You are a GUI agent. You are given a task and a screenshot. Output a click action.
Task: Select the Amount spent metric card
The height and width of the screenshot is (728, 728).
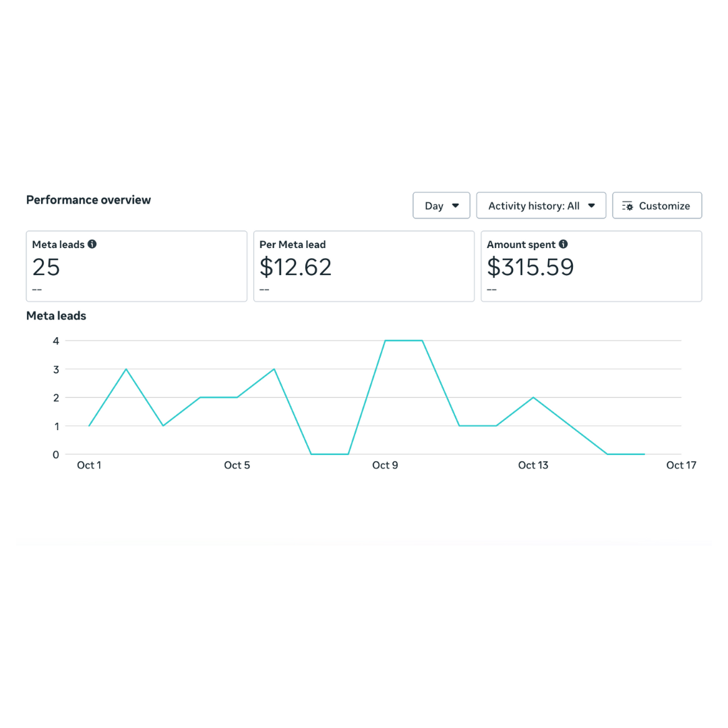[591, 266]
